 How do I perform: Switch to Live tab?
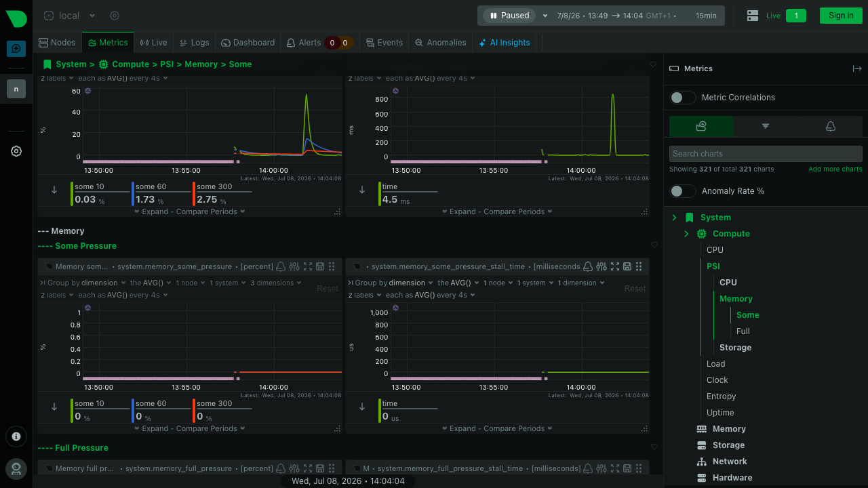[x=153, y=42]
